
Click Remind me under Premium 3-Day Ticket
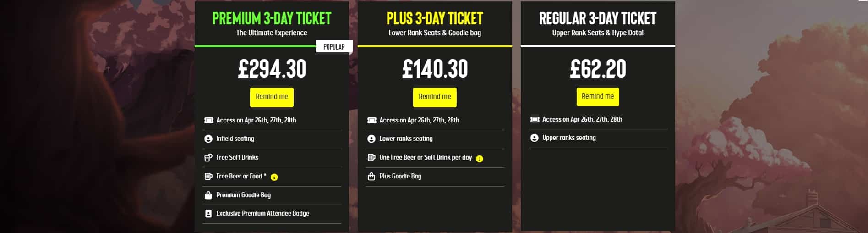coord(272,97)
